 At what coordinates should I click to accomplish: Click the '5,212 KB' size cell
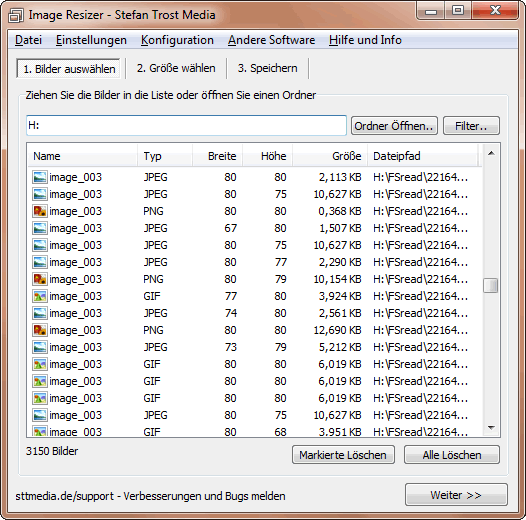tap(340, 347)
